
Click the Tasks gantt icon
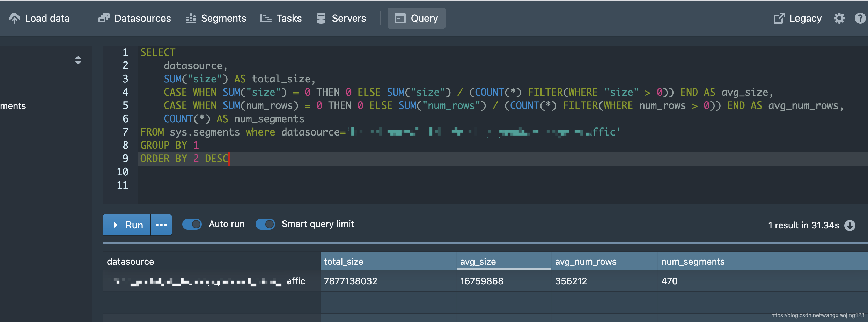[x=266, y=18]
